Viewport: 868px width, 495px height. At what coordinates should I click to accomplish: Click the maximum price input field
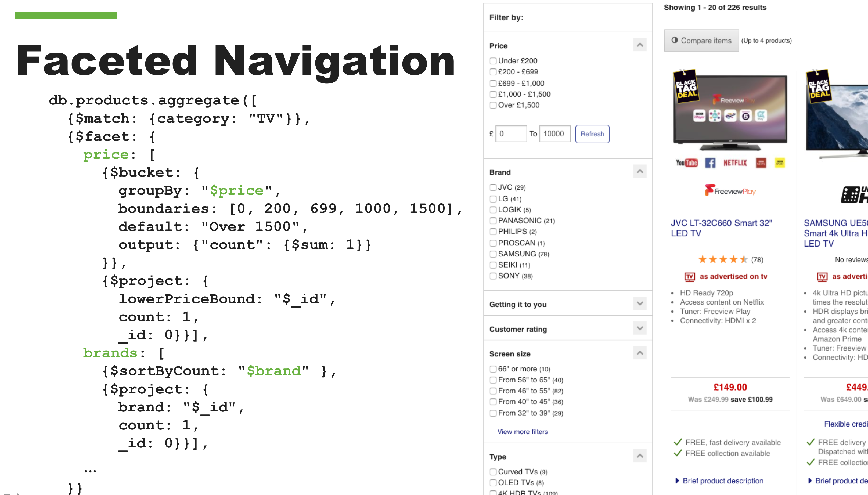(x=554, y=134)
